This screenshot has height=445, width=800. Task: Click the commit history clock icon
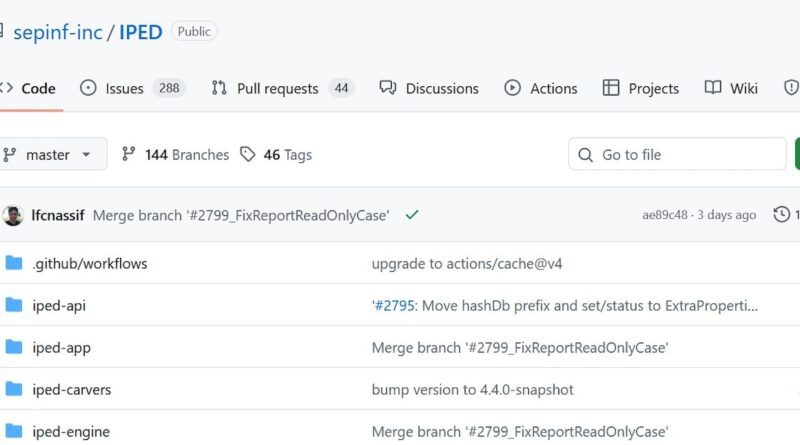point(782,215)
